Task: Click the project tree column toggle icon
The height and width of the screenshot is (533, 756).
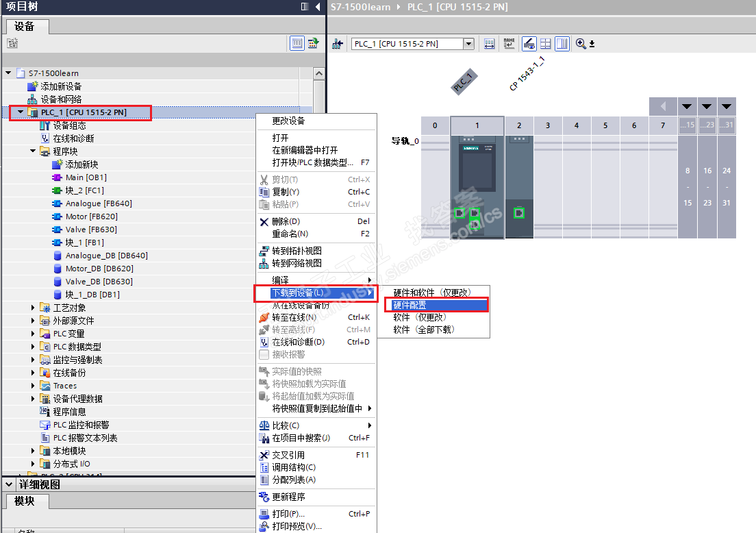Action: point(305,6)
